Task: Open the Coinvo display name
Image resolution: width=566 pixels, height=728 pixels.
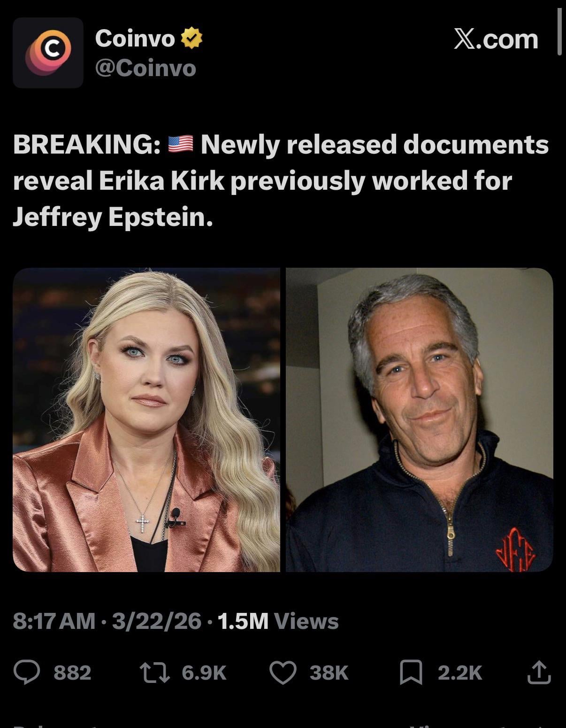Action: click(x=135, y=38)
